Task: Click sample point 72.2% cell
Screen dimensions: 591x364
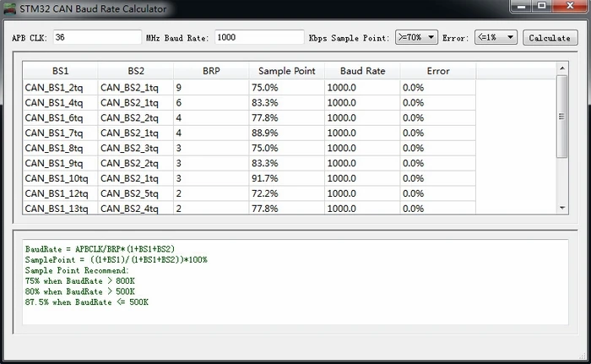Action: [286, 193]
